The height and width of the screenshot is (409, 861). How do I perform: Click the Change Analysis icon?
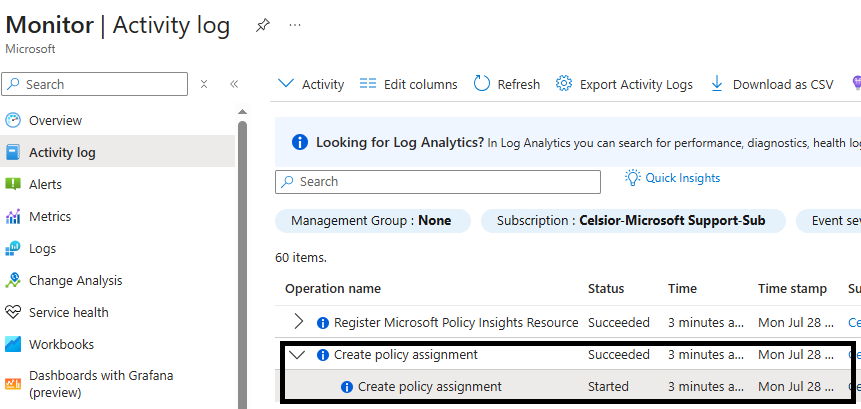[13, 281]
